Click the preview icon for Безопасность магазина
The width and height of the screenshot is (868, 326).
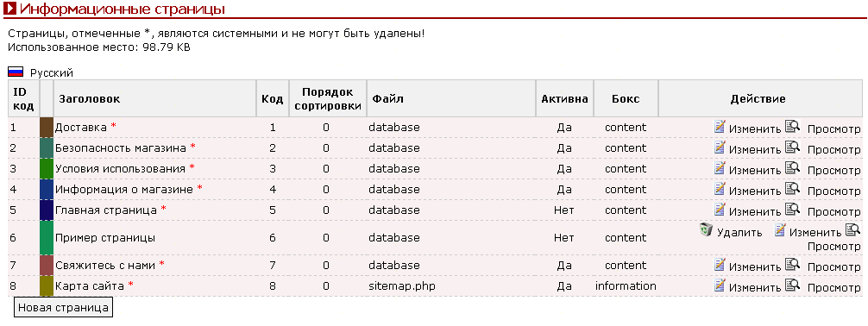click(792, 147)
